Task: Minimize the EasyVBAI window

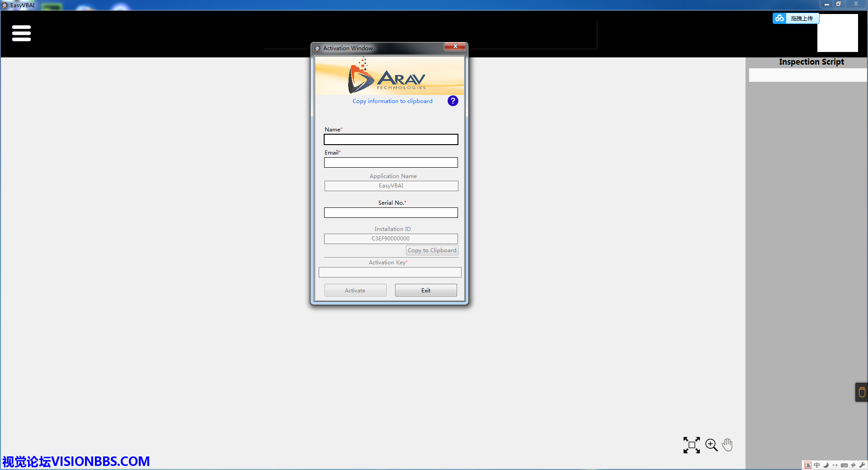Action: click(x=827, y=4)
